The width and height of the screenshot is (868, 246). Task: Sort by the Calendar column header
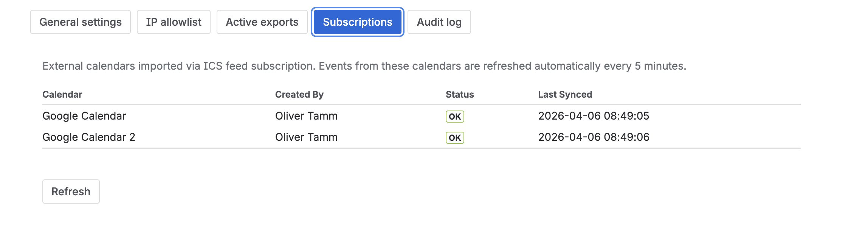pos(62,94)
